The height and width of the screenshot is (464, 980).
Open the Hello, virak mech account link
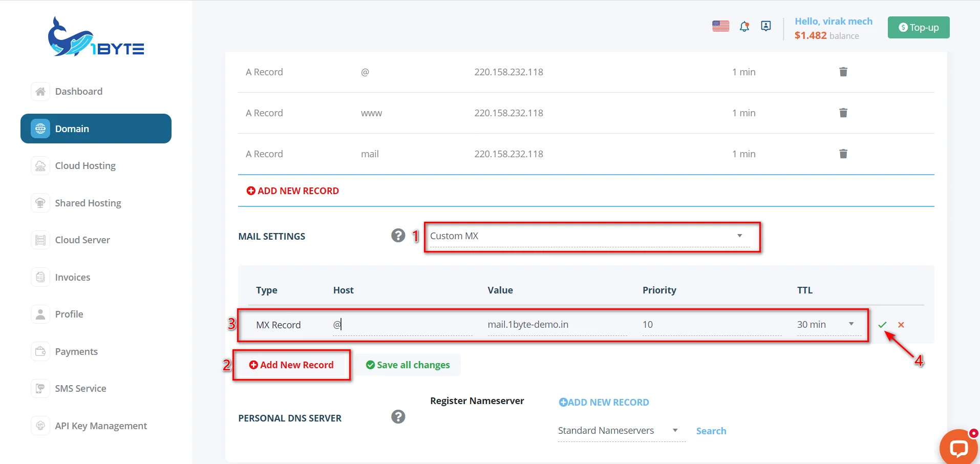point(833,22)
